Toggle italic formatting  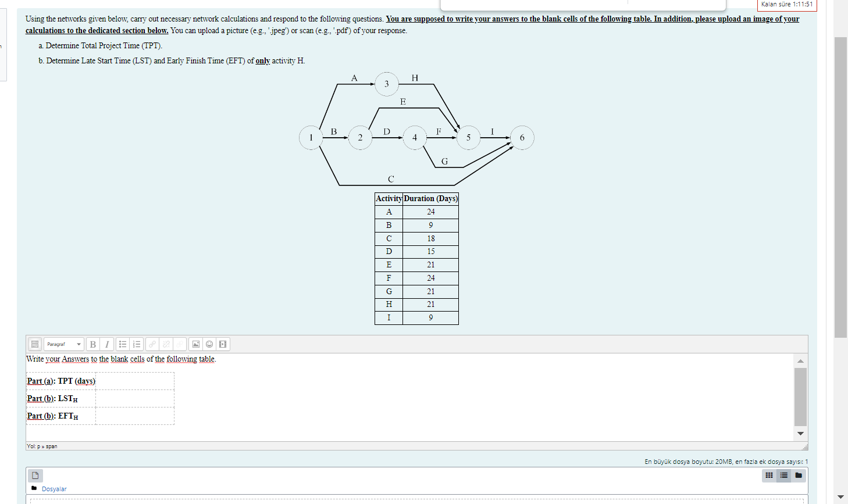[107, 344]
